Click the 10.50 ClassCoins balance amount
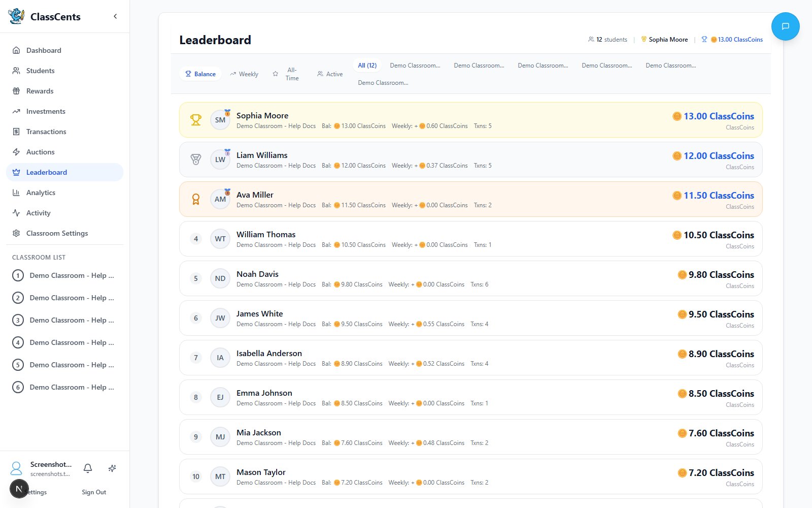This screenshot has width=812, height=508. [713, 235]
